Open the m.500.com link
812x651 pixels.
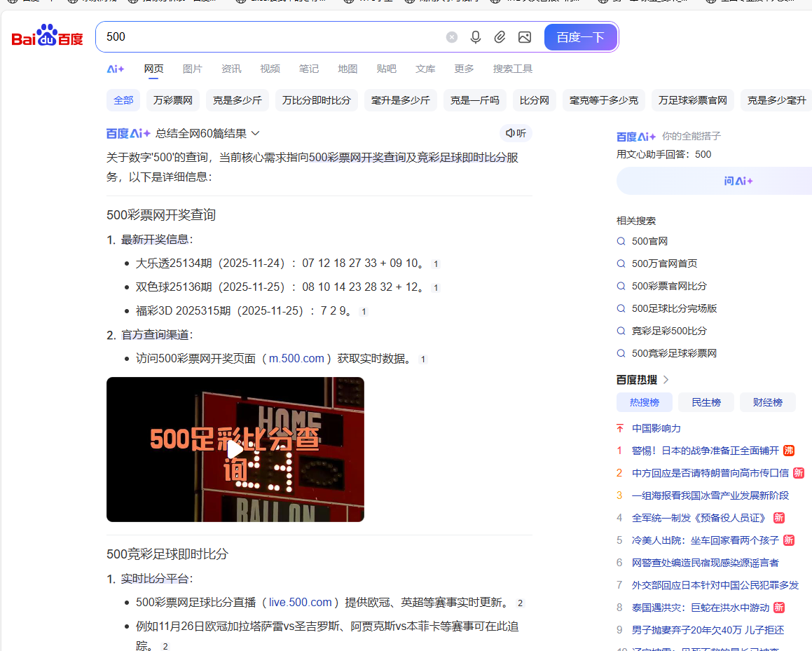point(296,358)
